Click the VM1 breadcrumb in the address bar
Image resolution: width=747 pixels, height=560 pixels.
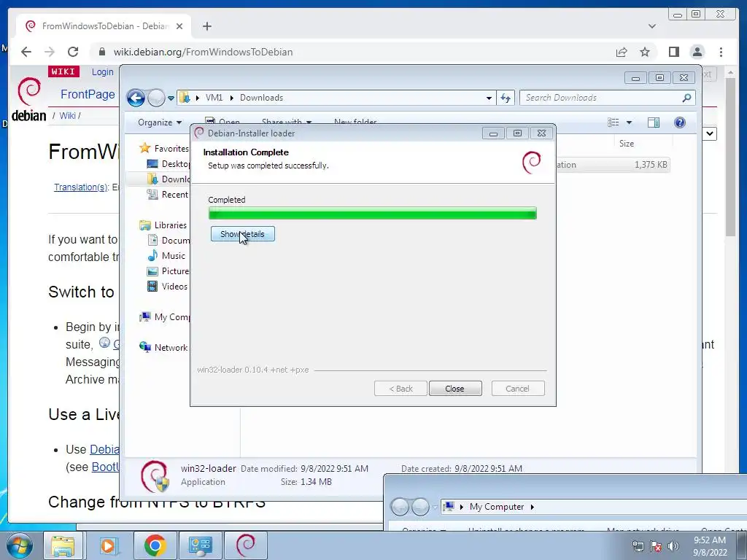(x=214, y=98)
